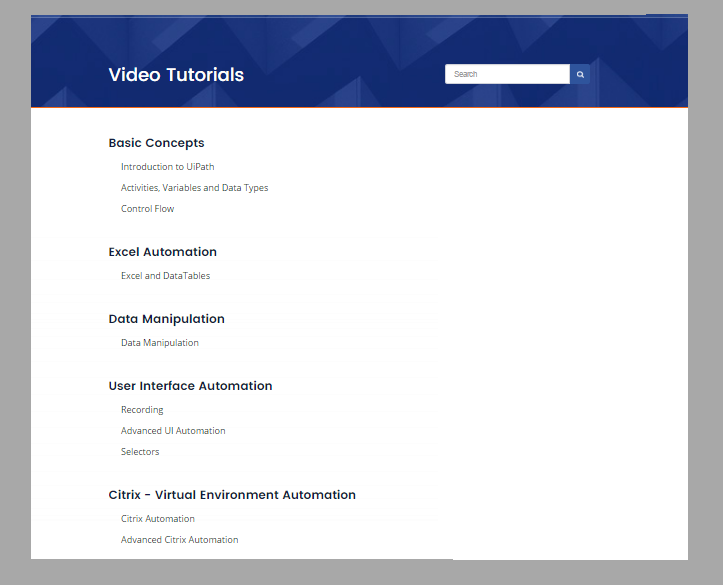Open the Recording tutorial
This screenshot has width=723, height=585.
[x=142, y=410]
